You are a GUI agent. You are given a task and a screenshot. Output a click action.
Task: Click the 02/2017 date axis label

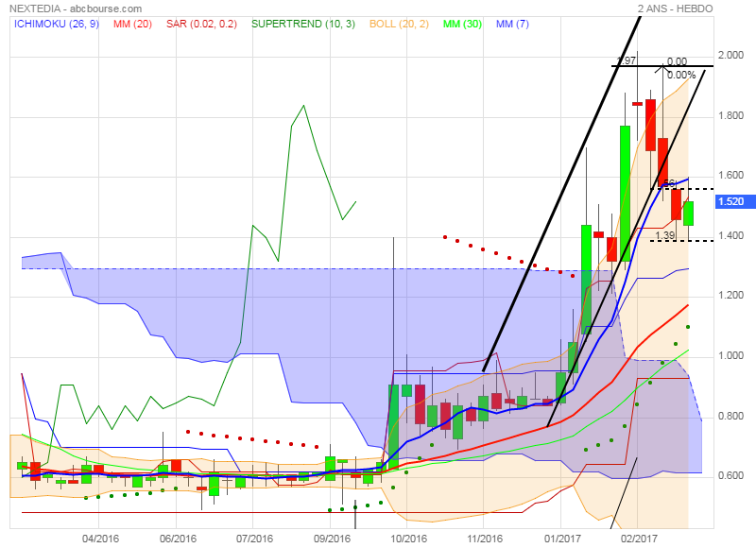[639, 539]
